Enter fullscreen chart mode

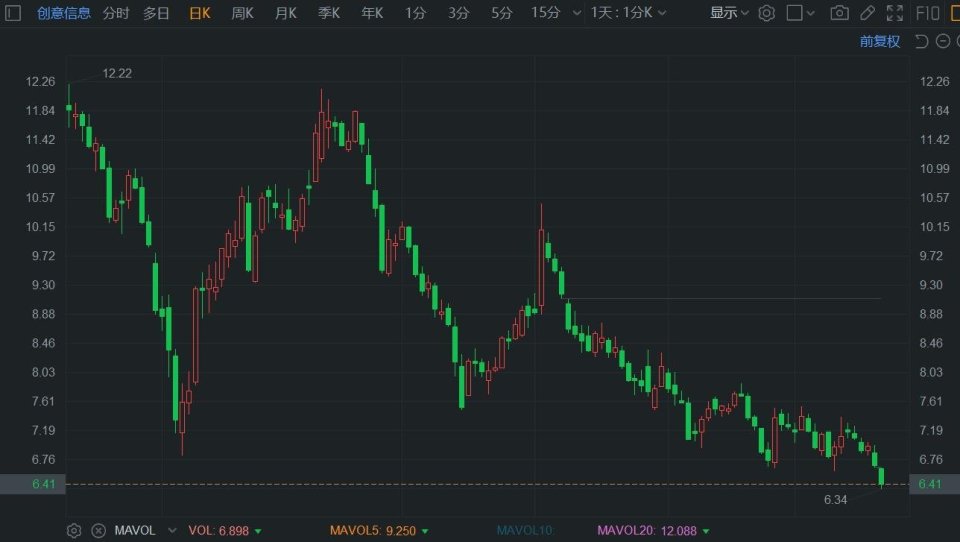coord(894,13)
